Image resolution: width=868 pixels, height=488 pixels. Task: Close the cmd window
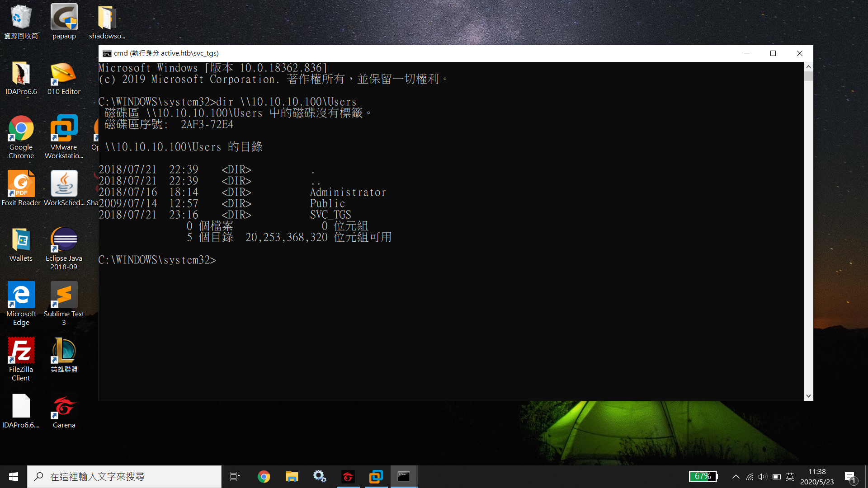pyautogui.click(x=800, y=53)
